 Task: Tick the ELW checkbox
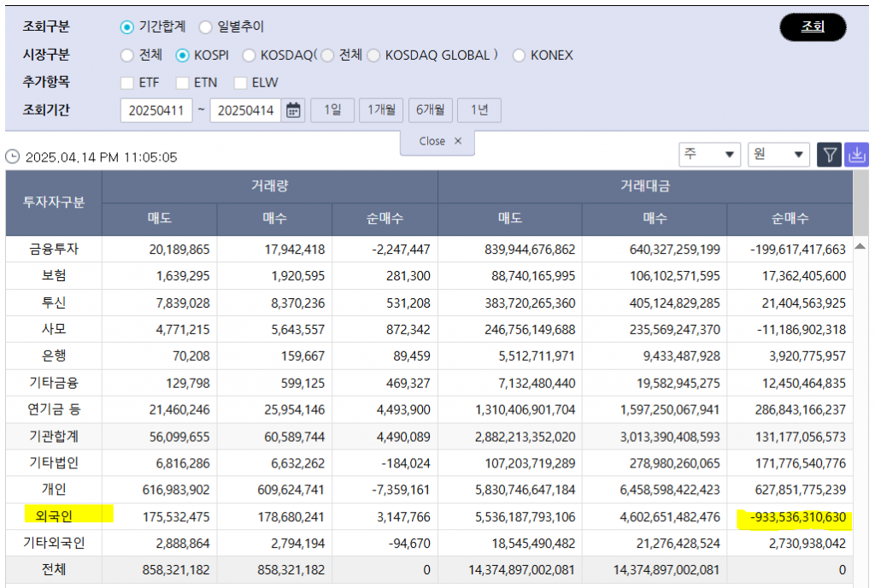(x=240, y=83)
